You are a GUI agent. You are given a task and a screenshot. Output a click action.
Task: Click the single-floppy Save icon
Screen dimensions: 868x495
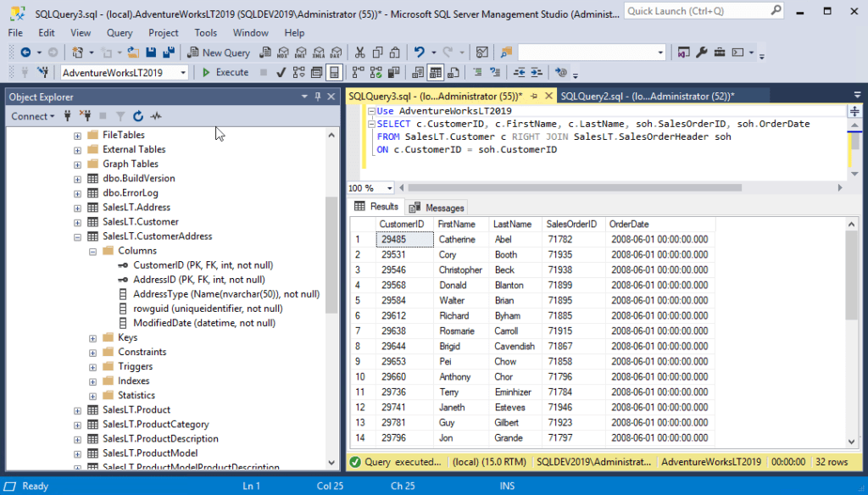point(151,53)
